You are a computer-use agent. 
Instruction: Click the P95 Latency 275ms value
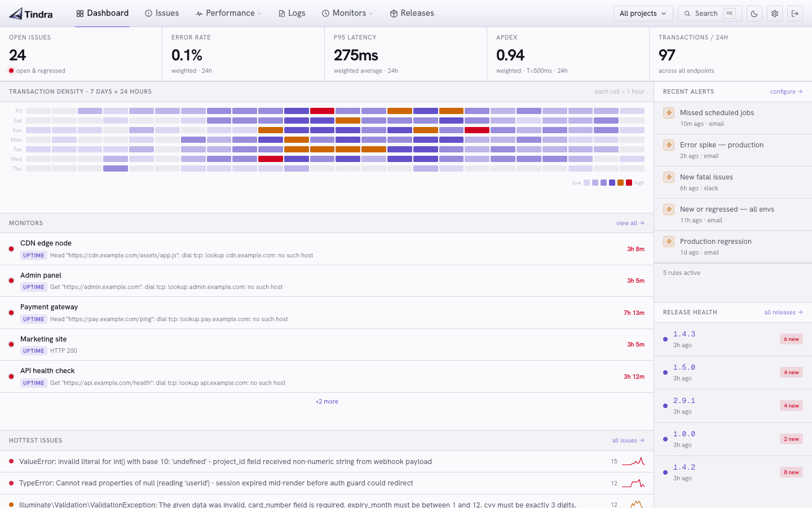[x=356, y=55]
